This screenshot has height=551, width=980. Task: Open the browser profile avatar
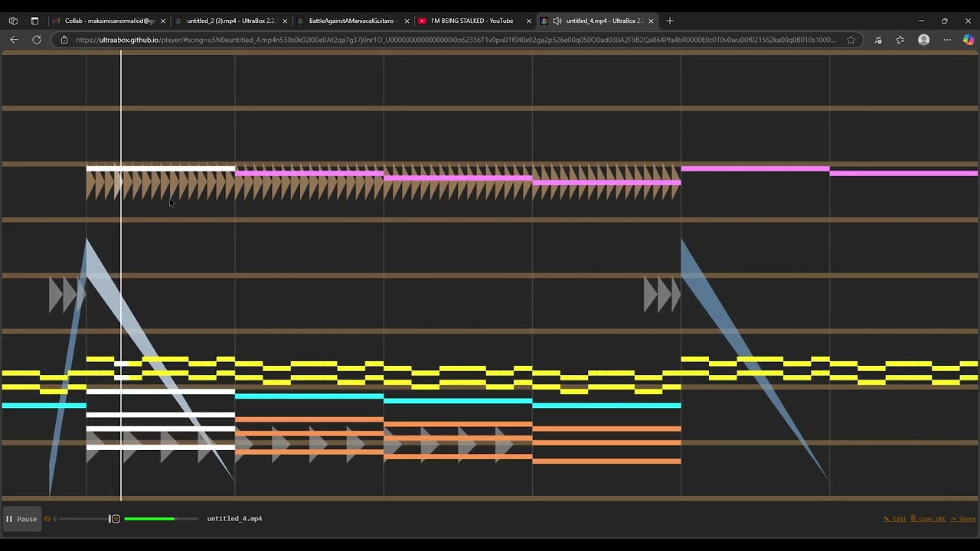coord(924,40)
